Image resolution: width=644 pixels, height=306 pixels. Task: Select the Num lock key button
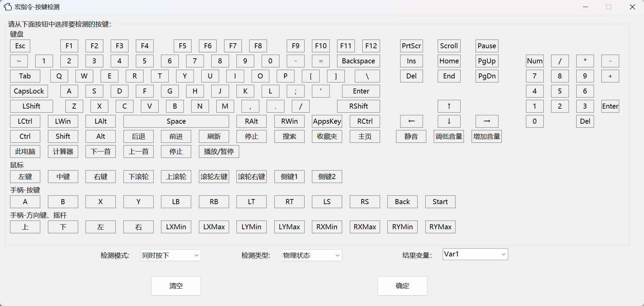535,61
